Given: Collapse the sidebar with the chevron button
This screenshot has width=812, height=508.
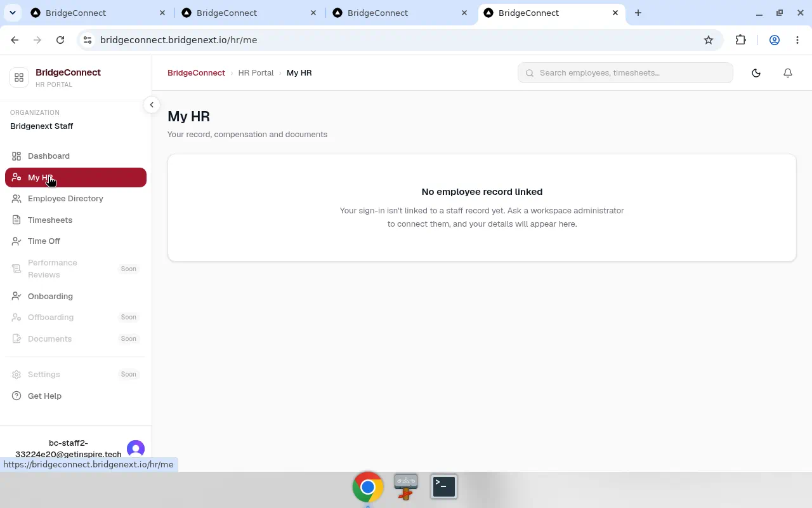Looking at the screenshot, I should (x=152, y=105).
